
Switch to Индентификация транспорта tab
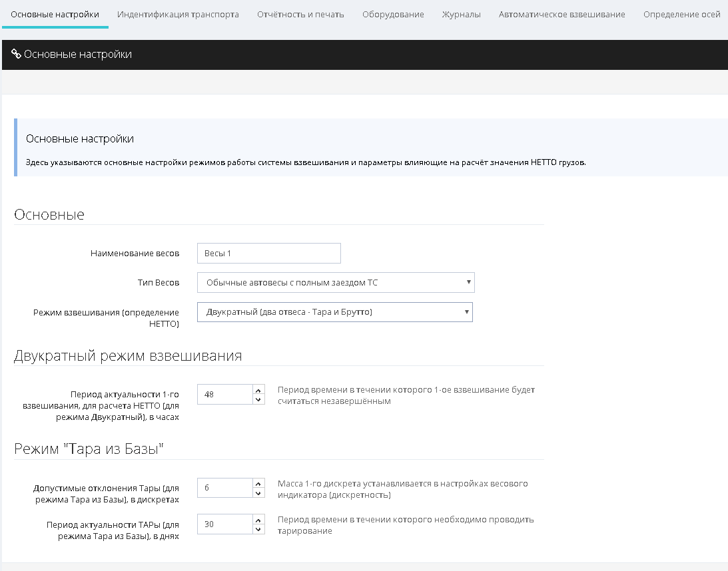(178, 14)
